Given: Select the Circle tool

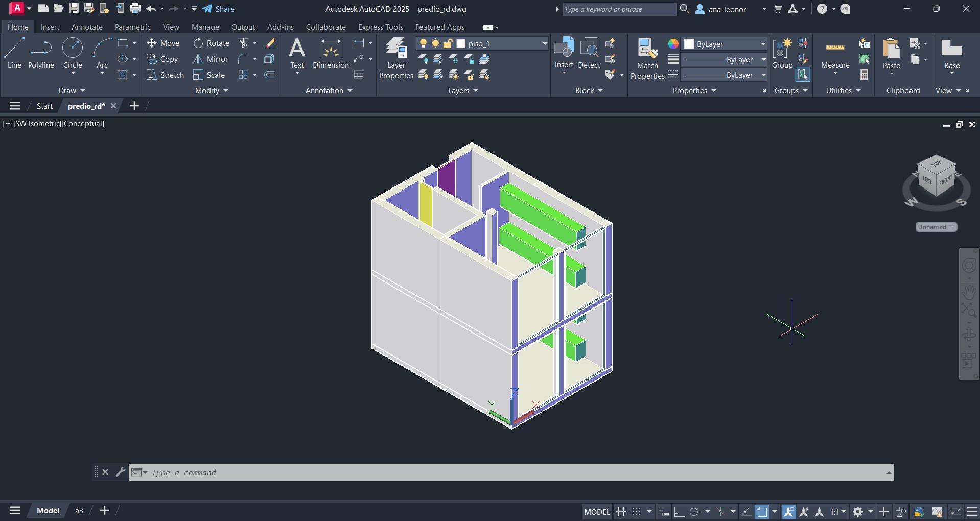Looking at the screenshot, I should (x=73, y=54).
